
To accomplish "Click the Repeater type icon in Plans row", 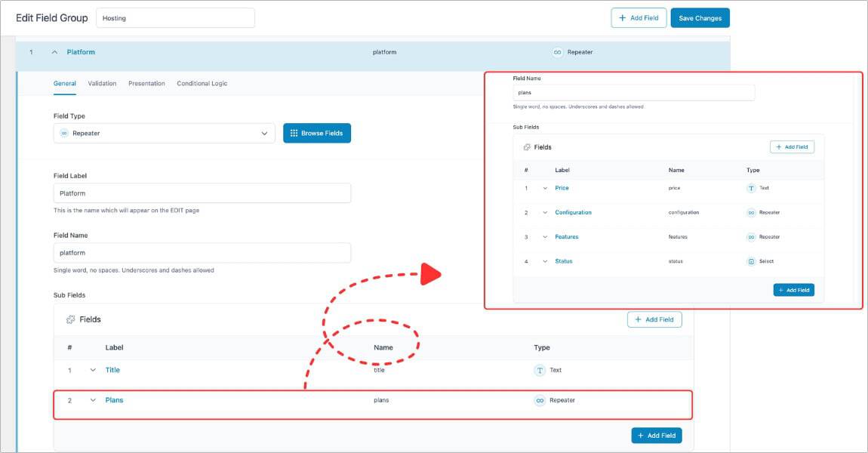I will click(540, 400).
